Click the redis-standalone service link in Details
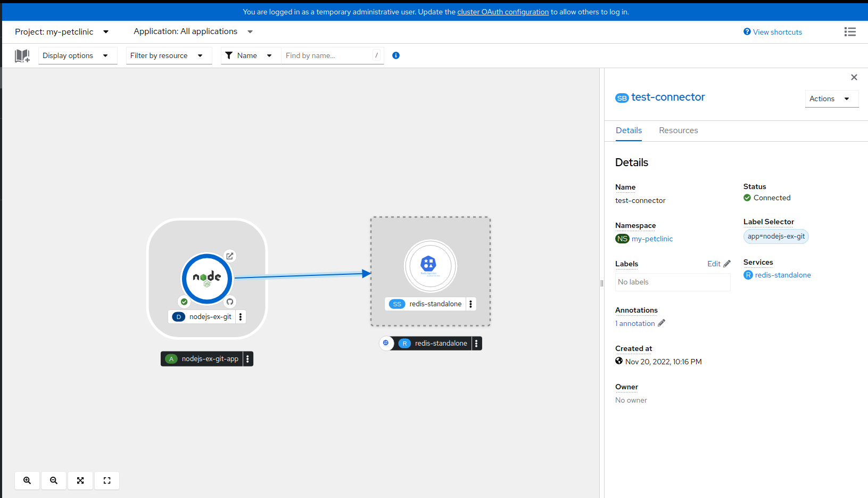The image size is (868, 498). pyautogui.click(x=783, y=275)
